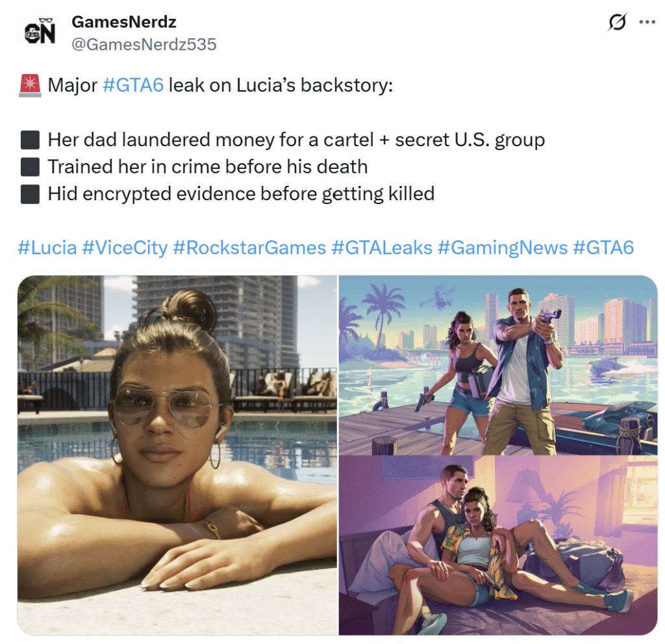The image size is (665, 644).
Task: Open the GamesNerdz display name
Action: [124, 21]
